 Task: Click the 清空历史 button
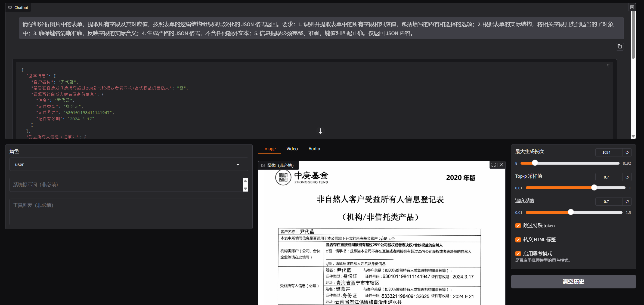click(573, 282)
